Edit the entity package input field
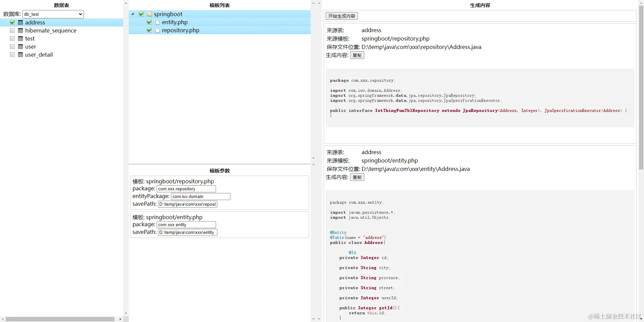This screenshot has height=322, width=644. [x=186, y=225]
